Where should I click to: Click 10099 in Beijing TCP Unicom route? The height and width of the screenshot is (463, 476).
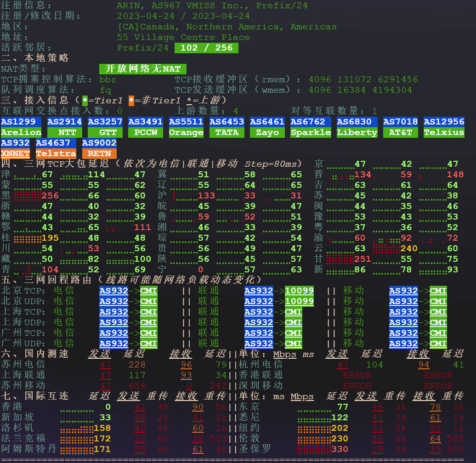pyautogui.click(x=299, y=291)
